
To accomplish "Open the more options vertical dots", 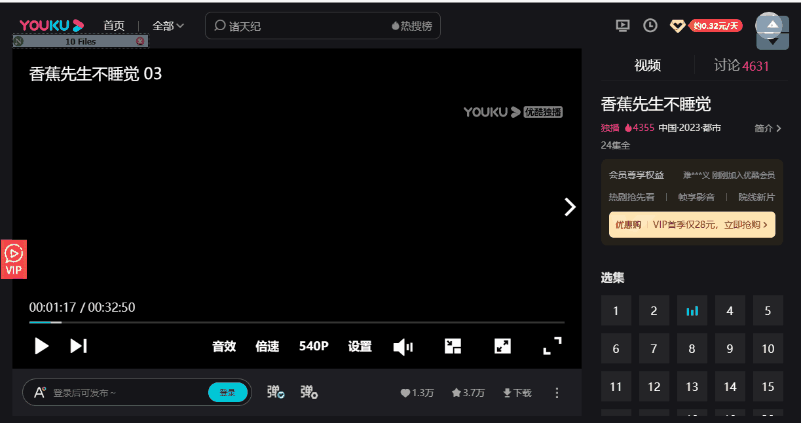I will 557,393.
